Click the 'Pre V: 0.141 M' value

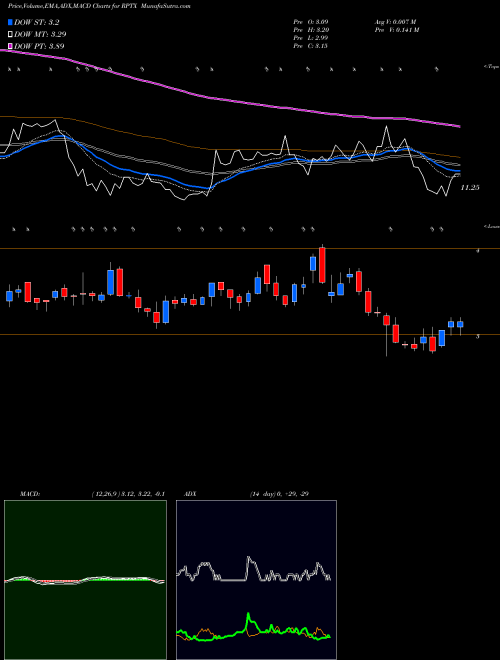pyautogui.click(x=396, y=30)
